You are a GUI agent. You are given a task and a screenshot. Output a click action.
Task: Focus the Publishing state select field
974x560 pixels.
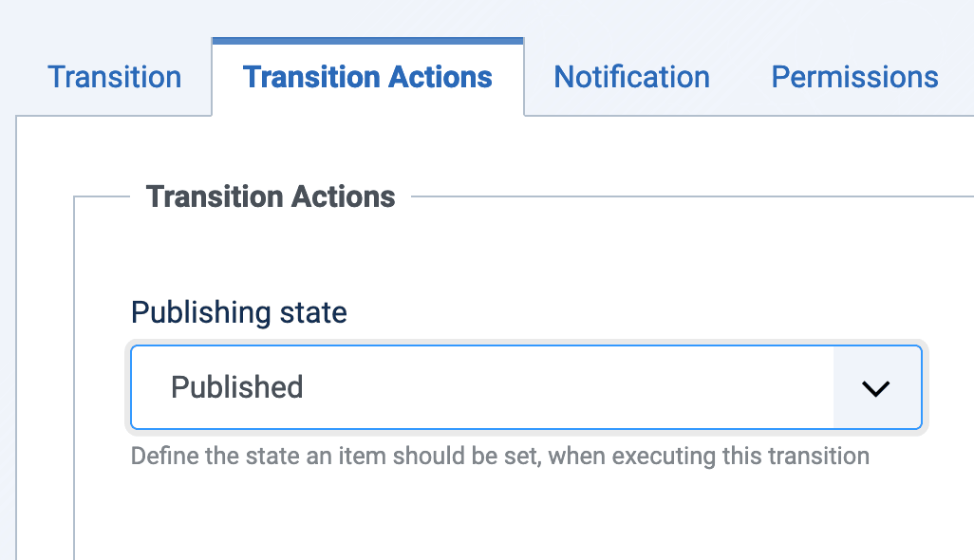point(525,387)
